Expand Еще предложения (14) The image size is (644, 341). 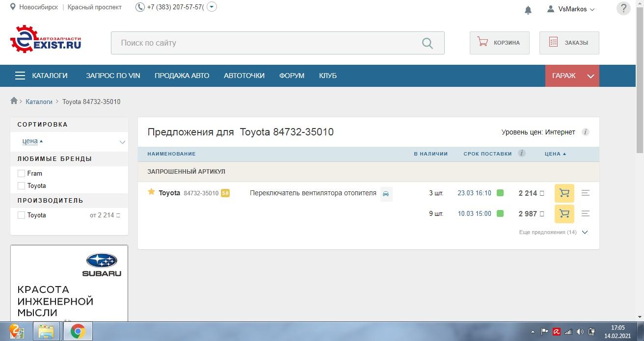pyautogui.click(x=553, y=232)
